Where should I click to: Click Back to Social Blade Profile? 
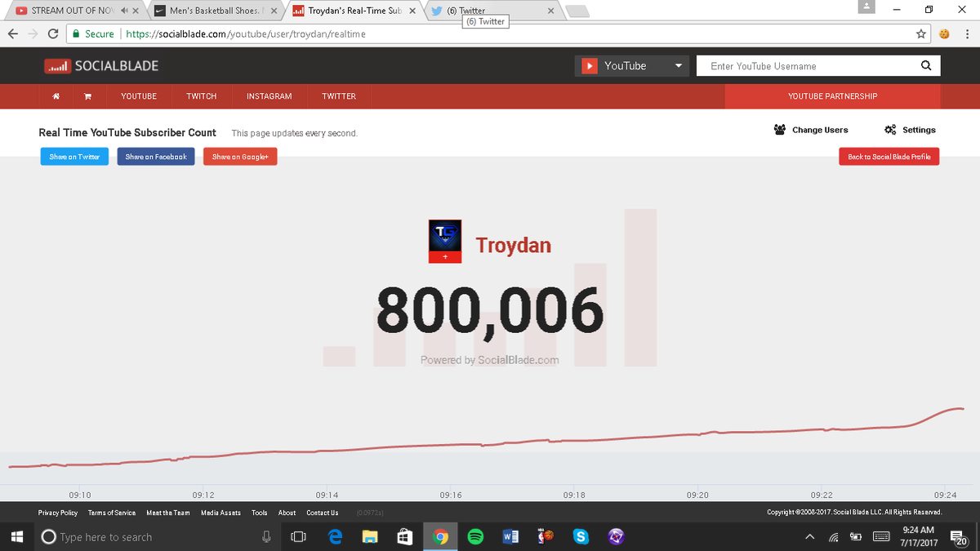coord(889,157)
